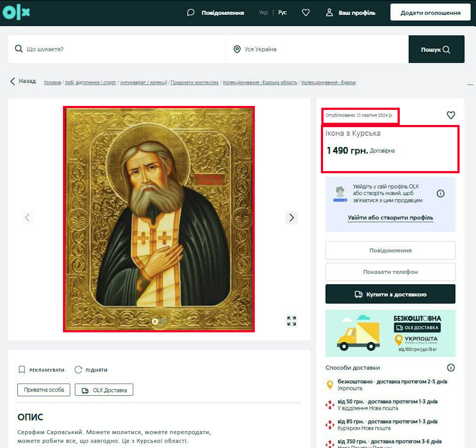Click the OLX logo
476x448 pixels.
[16, 12]
